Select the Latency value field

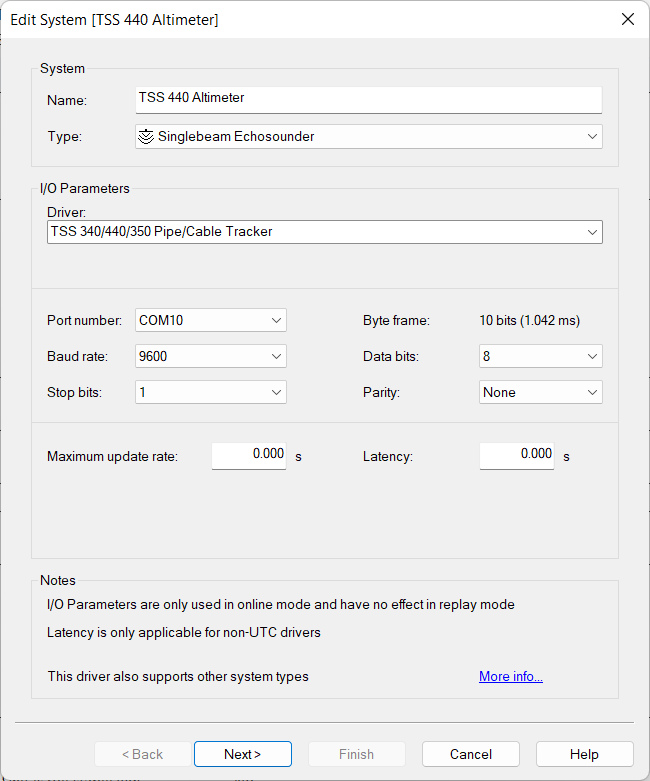[516, 455]
